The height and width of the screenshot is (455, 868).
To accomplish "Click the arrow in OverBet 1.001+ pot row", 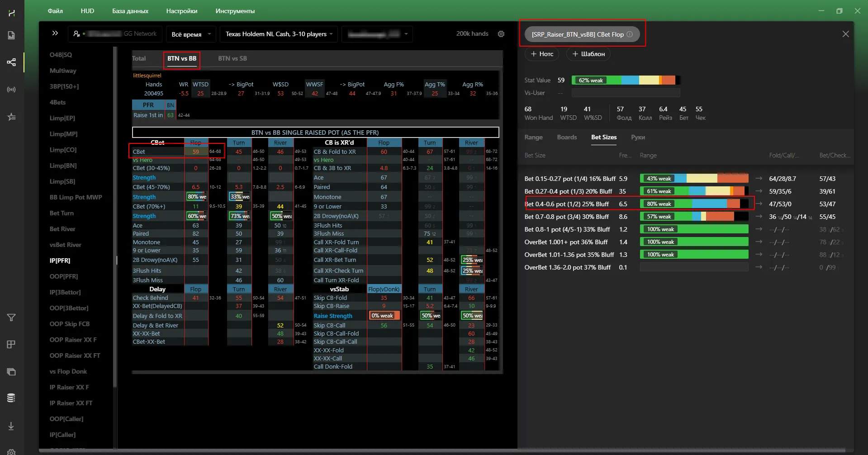I will (x=759, y=242).
